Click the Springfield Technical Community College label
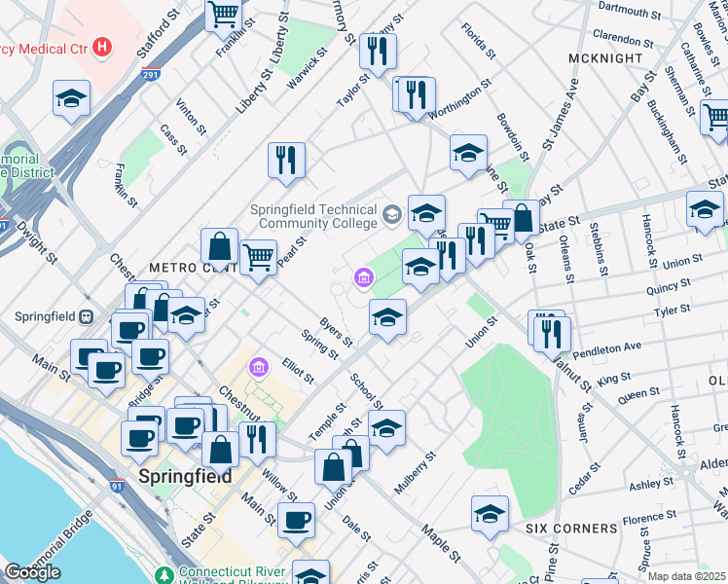The height and width of the screenshot is (584, 728). coord(313,216)
